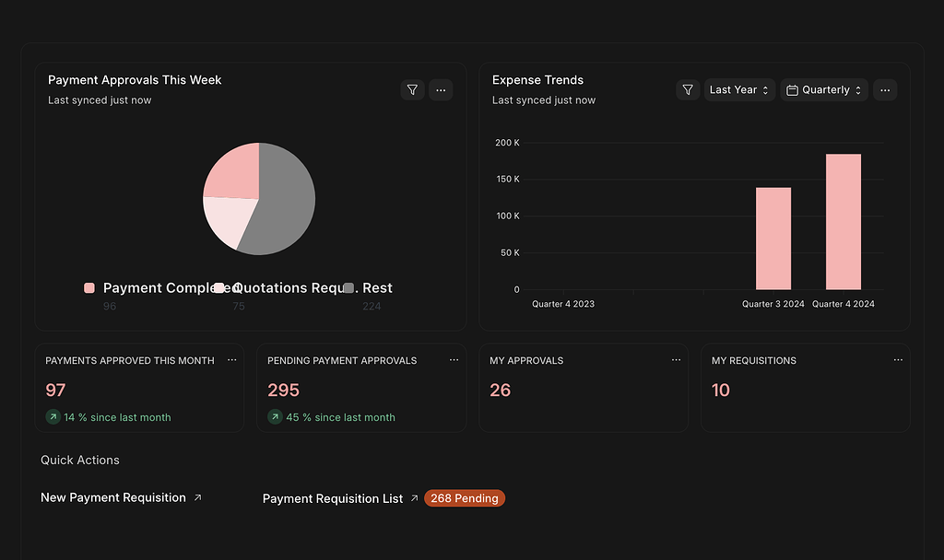Viewport: 944px width, 560px height.
Task: Select the Quarter 4 2024 bar
Action: [x=844, y=221]
